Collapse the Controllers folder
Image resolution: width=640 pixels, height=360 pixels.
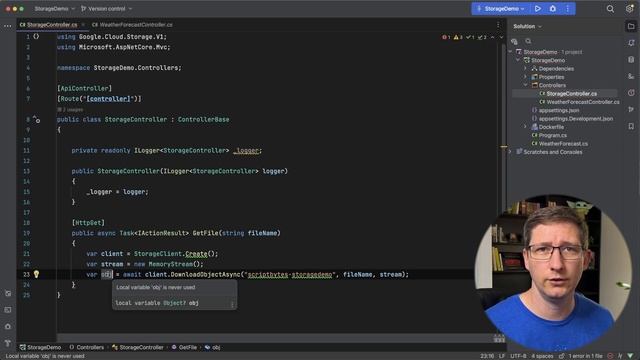pos(526,85)
